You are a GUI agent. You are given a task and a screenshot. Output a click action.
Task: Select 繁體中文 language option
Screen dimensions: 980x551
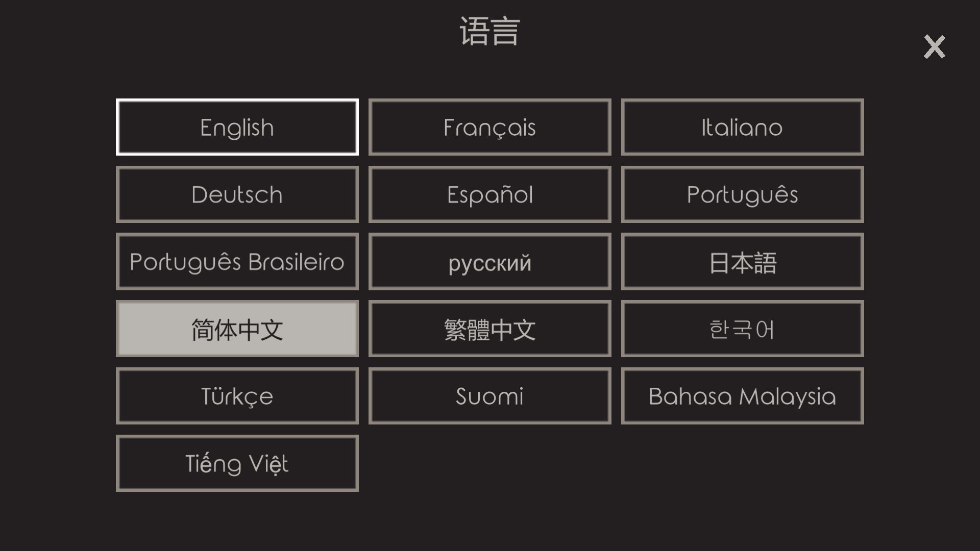pyautogui.click(x=489, y=329)
